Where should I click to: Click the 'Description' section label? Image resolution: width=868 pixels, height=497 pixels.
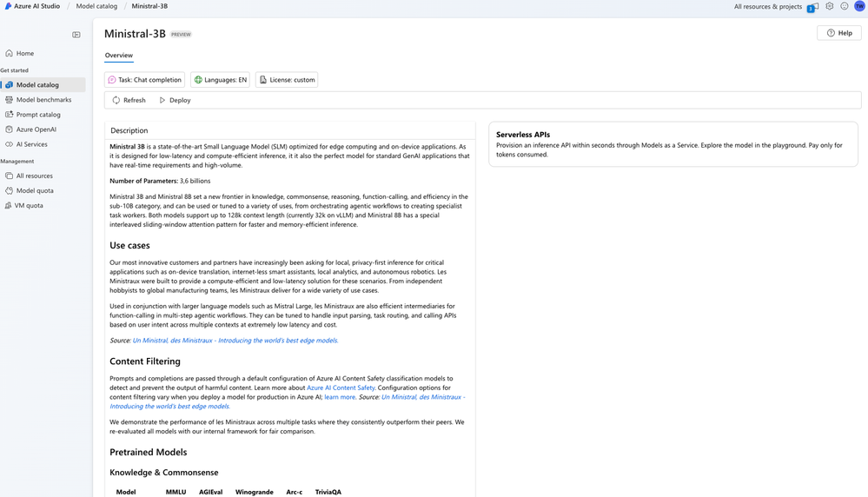coord(129,130)
